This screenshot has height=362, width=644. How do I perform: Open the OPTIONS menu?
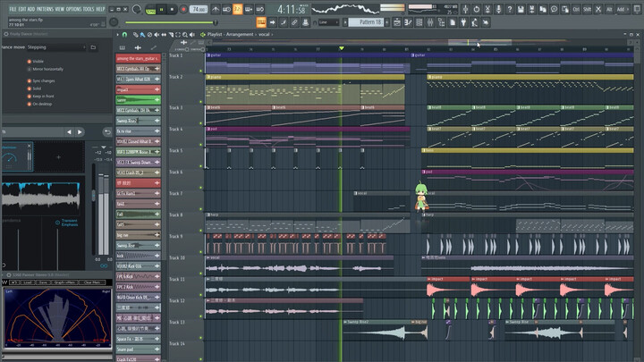74,9
